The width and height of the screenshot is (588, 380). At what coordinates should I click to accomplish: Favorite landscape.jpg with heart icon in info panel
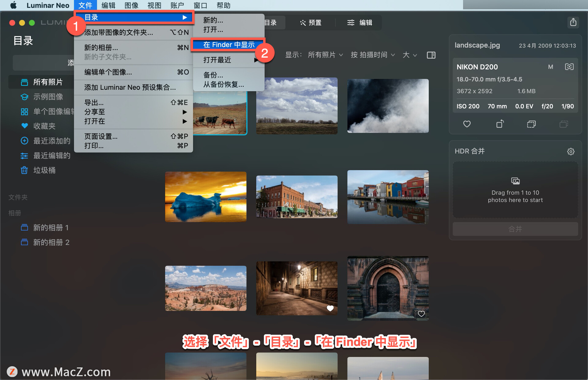point(467,124)
